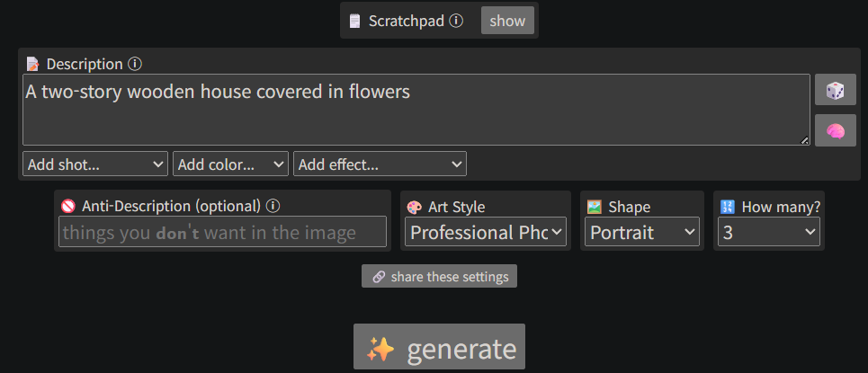Show the Scratchpad panel
This screenshot has width=868, height=373.
pos(507,21)
